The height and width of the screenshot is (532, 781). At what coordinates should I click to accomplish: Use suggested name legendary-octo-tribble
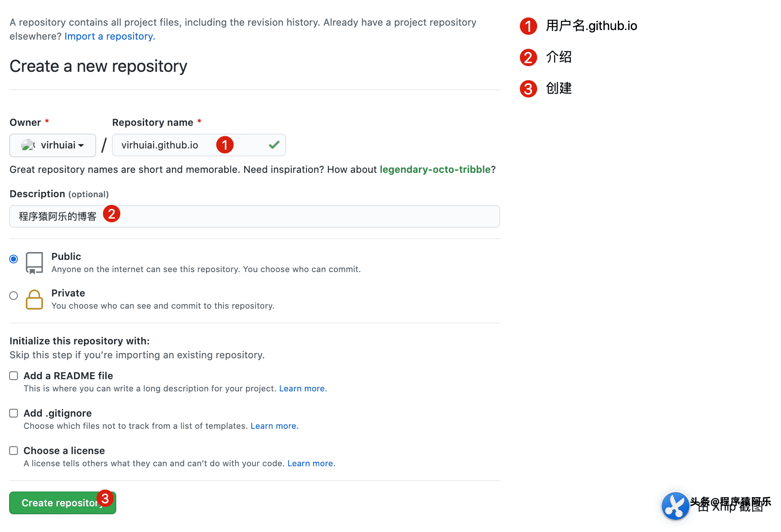(435, 169)
